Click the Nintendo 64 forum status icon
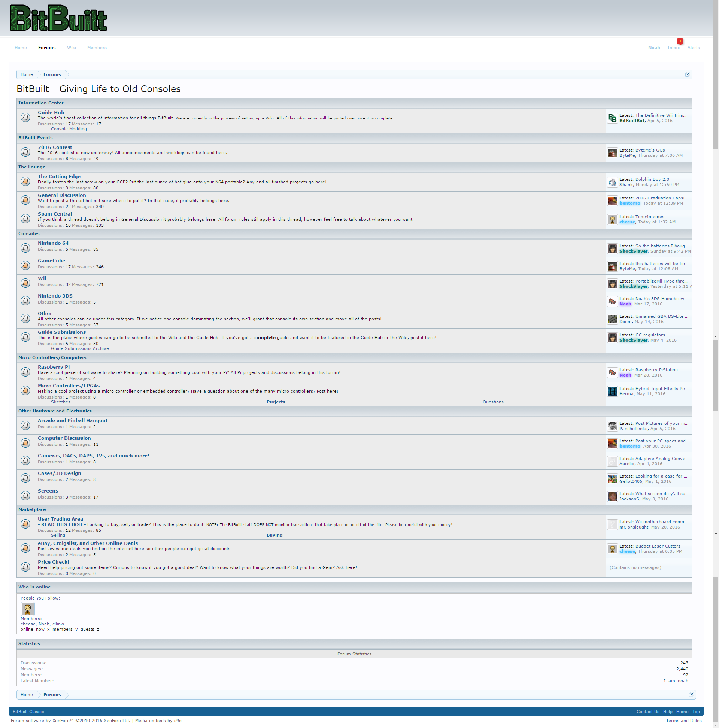The image size is (719, 728). tap(25, 248)
